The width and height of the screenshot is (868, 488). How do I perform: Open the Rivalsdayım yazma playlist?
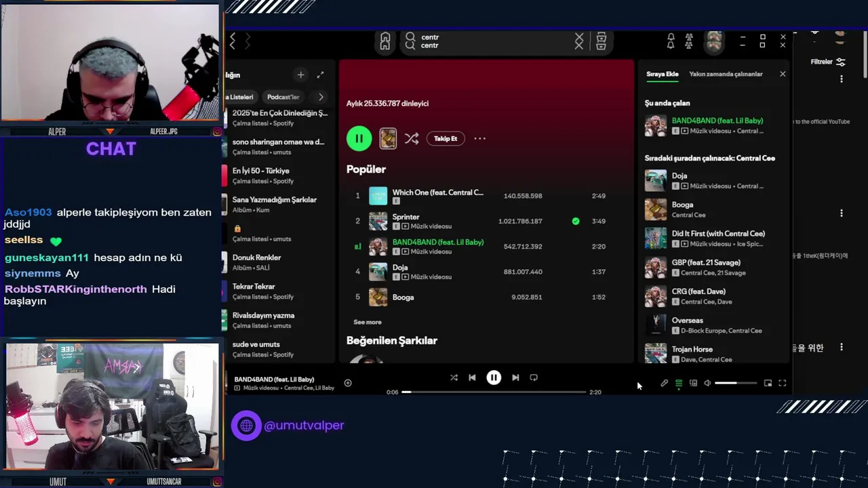click(x=279, y=321)
